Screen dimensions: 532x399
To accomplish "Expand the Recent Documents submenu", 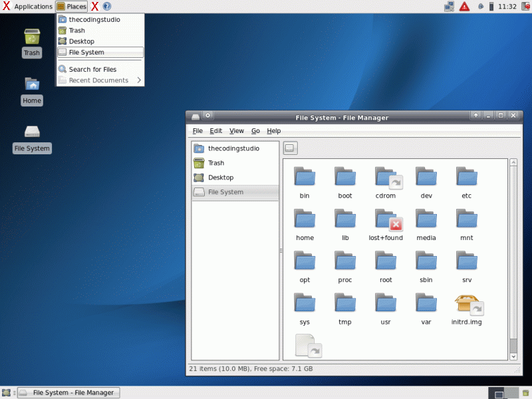I will (100, 80).
